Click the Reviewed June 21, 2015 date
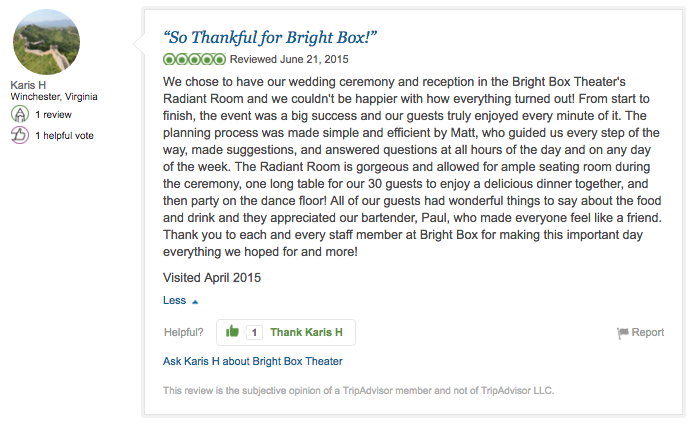 click(289, 59)
